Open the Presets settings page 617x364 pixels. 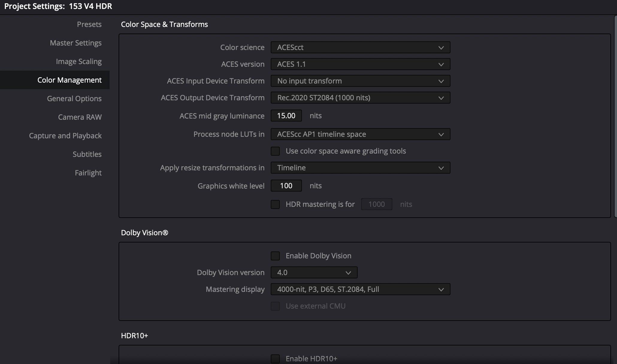click(89, 24)
